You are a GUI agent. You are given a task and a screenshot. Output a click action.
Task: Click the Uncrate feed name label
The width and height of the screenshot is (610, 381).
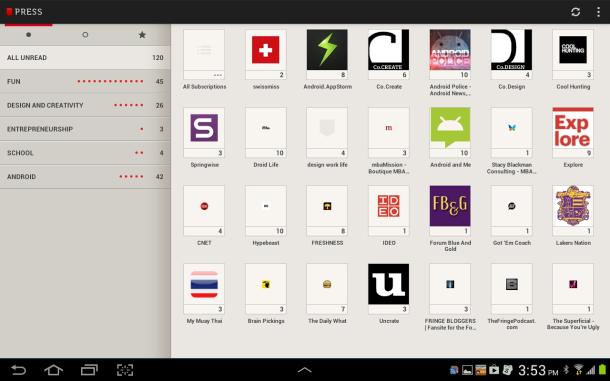[x=389, y=321]
